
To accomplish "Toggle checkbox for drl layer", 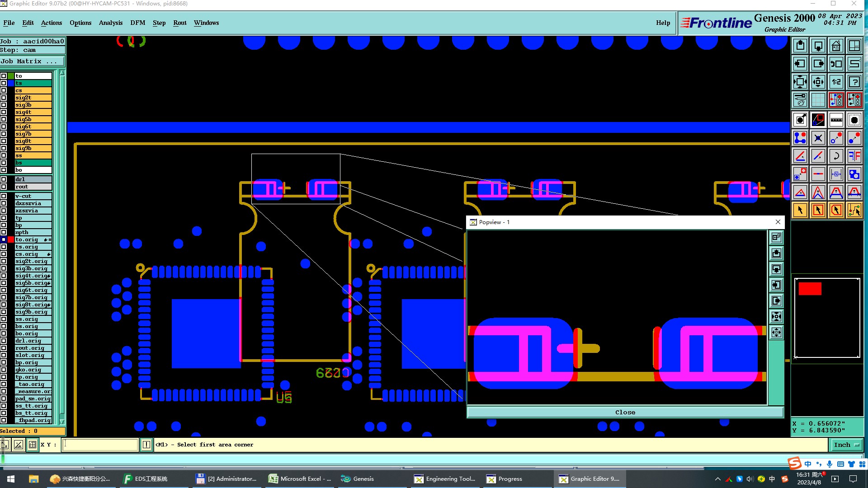I will coord(4,179).
